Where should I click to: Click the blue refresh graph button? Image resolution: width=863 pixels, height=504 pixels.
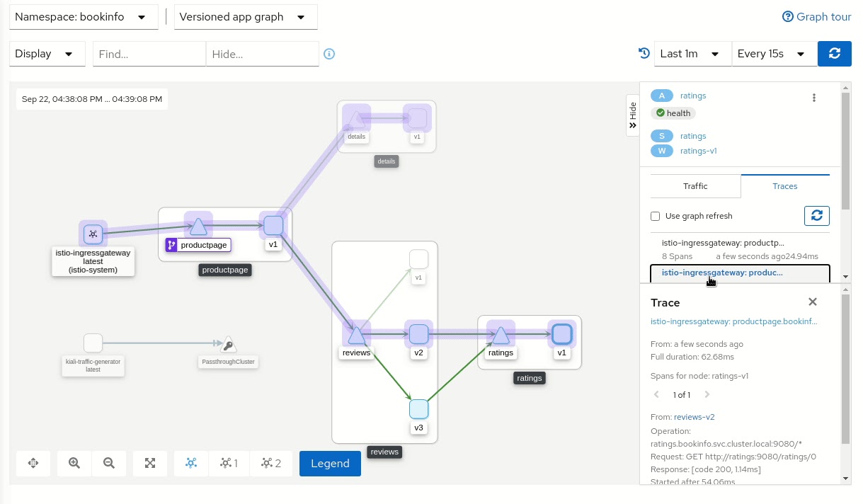click(x=834, y=54)
